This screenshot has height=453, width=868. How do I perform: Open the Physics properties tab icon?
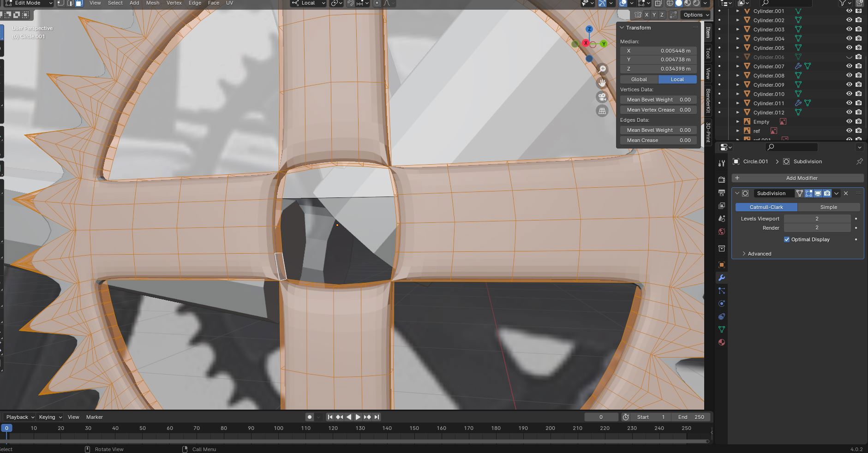click(722, 304)
